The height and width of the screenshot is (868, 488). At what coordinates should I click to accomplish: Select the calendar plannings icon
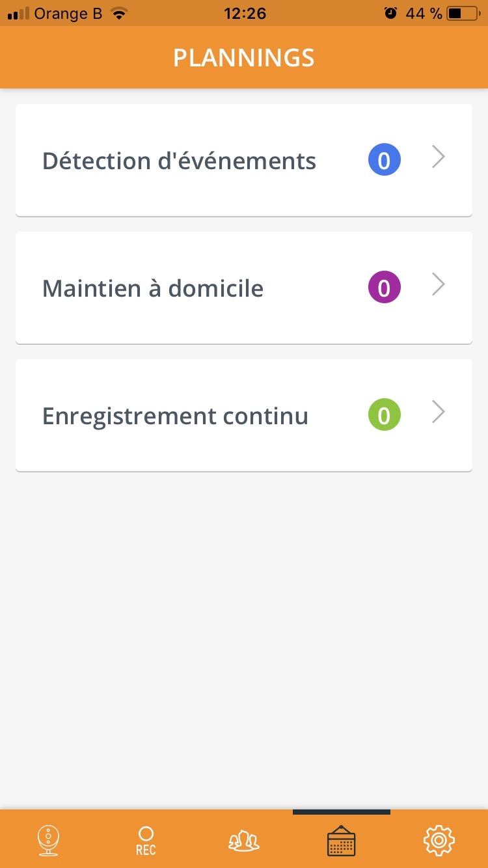pyautogui.click(x=341, y=841)
